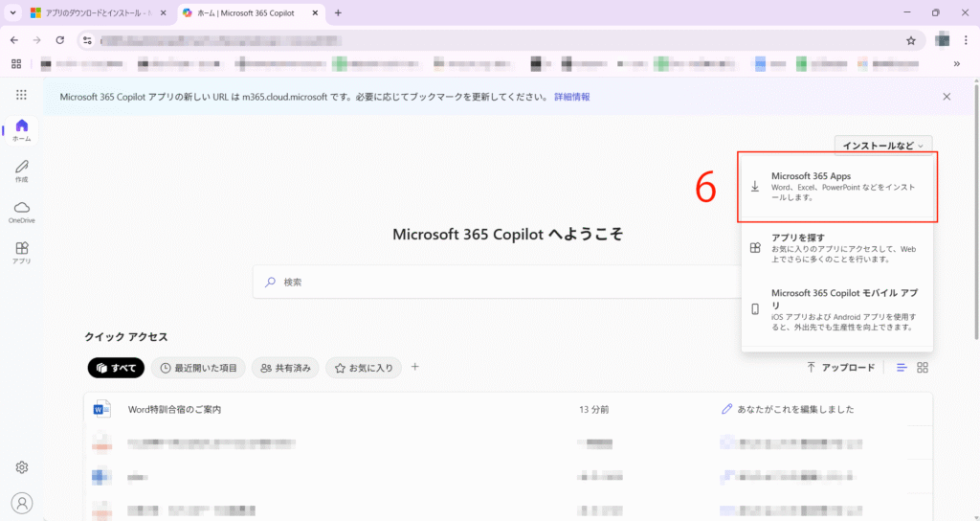
Task: Open the account profile icon
Action: (22, 503)
